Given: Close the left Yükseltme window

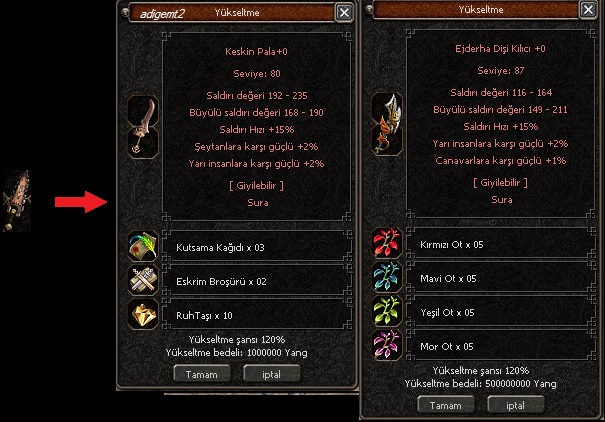Looking at the screenshot, I should 344,13.
